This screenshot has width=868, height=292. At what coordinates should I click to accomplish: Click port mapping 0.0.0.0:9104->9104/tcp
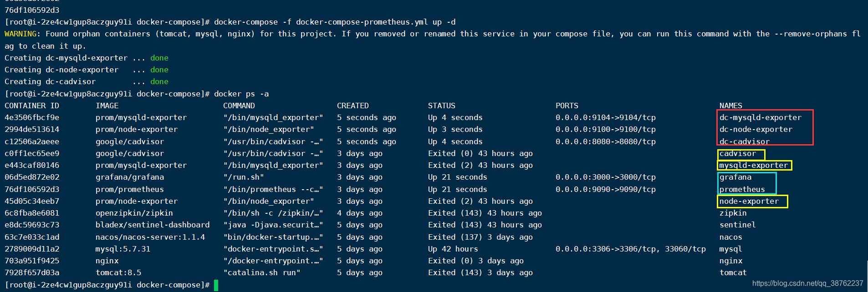(606, 117)
